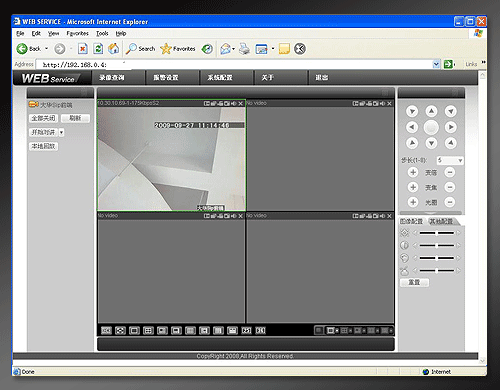Select single-window layout in bottom toolbar
500x390 pixels.
pos(134,330)
